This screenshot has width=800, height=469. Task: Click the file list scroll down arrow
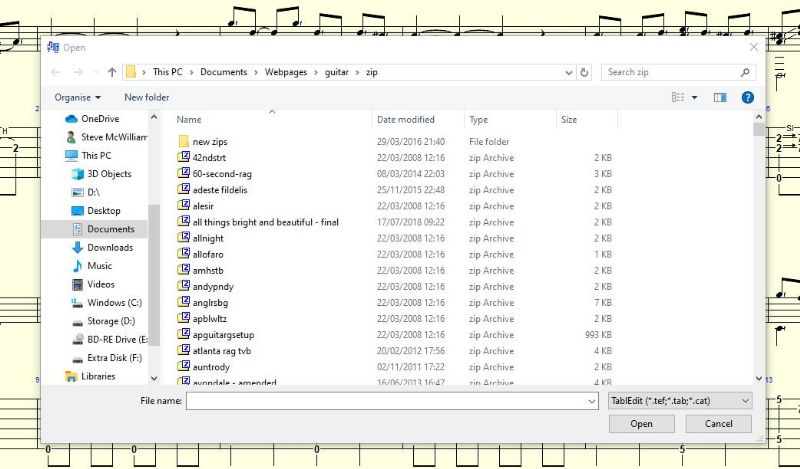[759, 378]
